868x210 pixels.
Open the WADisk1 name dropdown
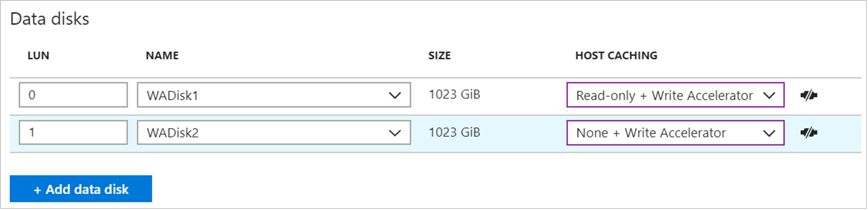273,95
